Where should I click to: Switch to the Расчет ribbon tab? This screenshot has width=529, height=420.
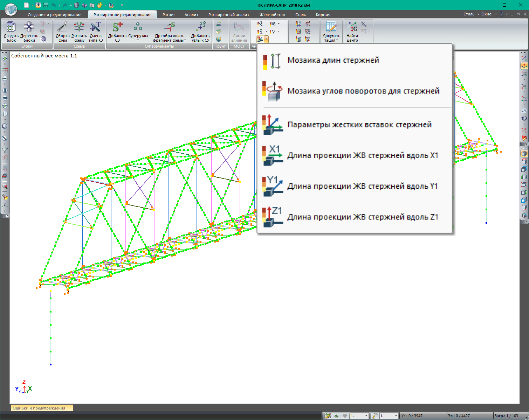coord(169,15)
